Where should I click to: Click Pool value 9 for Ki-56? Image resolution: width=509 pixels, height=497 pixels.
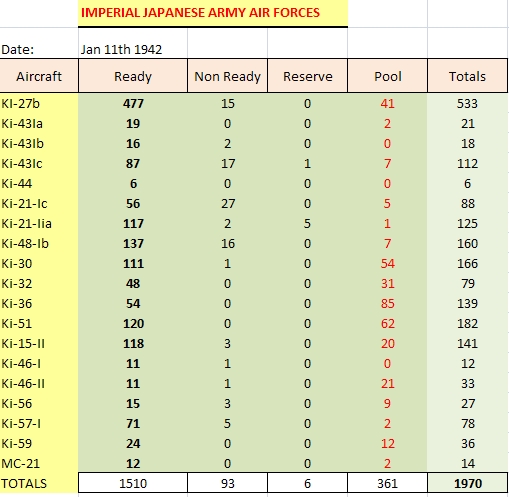tap(387, 404)
